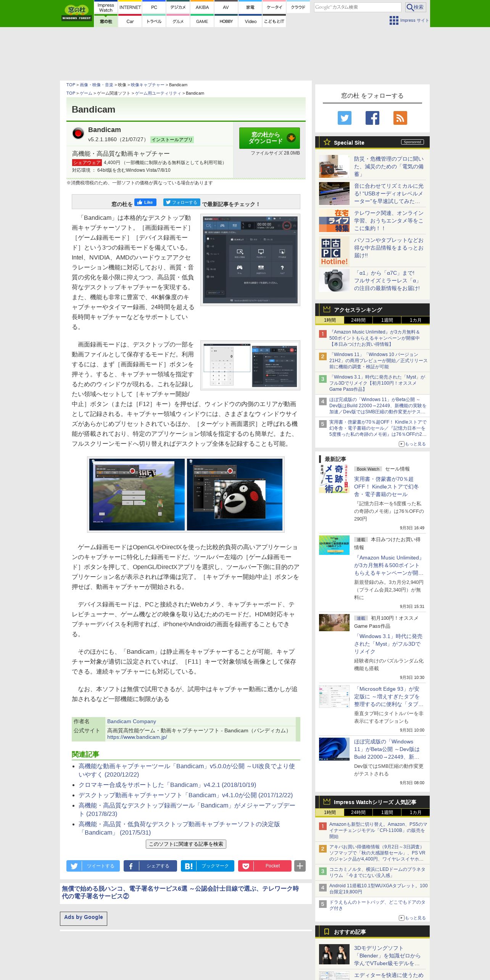Image resolution: width=490 pixels, height=980 pixels.
Task: Open the Kumamon device recording screenshot
Action: click(235, 495)
